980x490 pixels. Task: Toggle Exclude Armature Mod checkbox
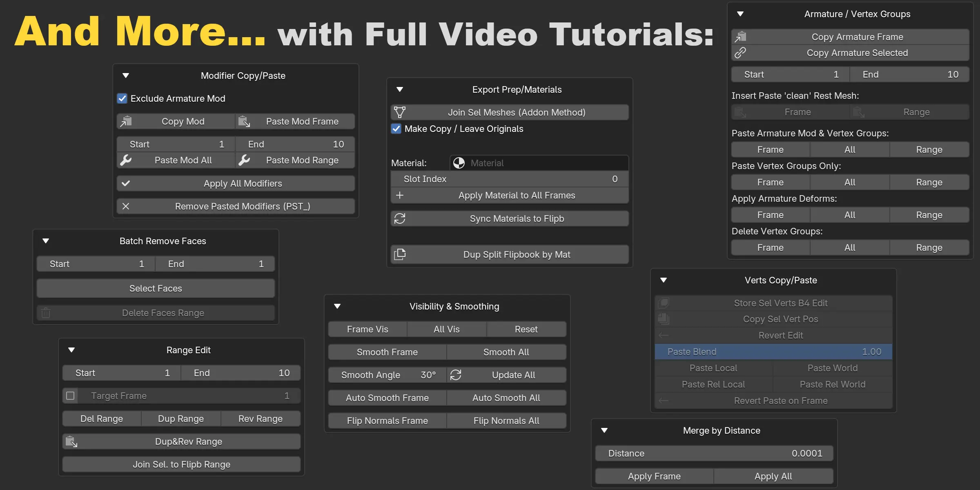pyautogui.click(x=122, y=98)
